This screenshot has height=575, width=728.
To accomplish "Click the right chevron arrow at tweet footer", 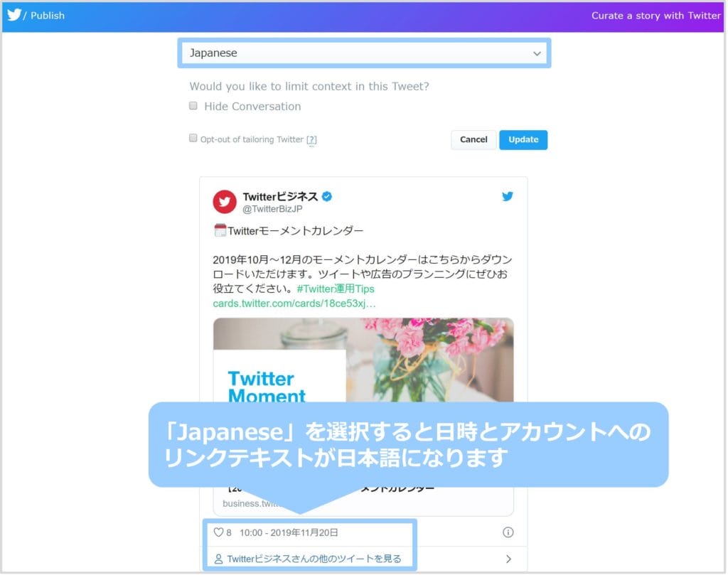I will tap(508, 559).
